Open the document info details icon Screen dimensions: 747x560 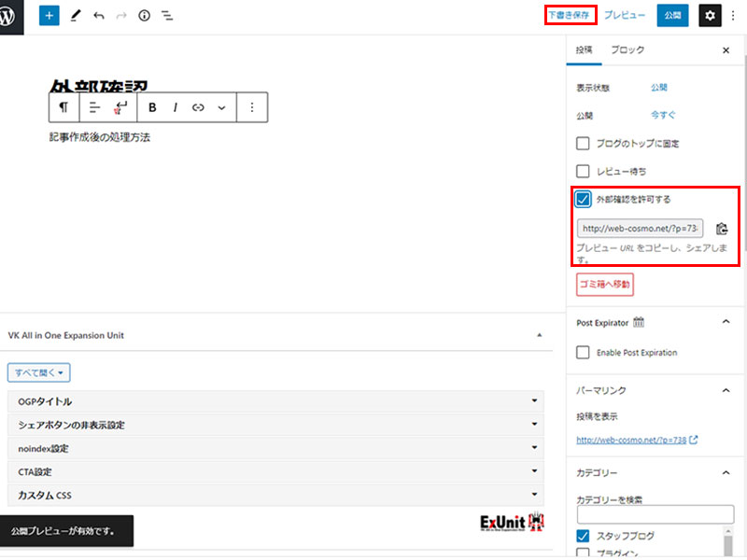[144, 16]
